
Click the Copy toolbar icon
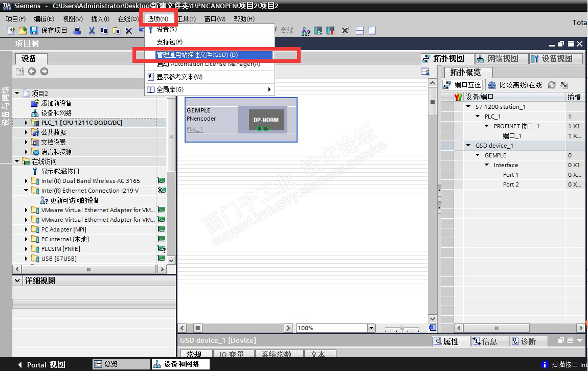click(x=104, y=31)
